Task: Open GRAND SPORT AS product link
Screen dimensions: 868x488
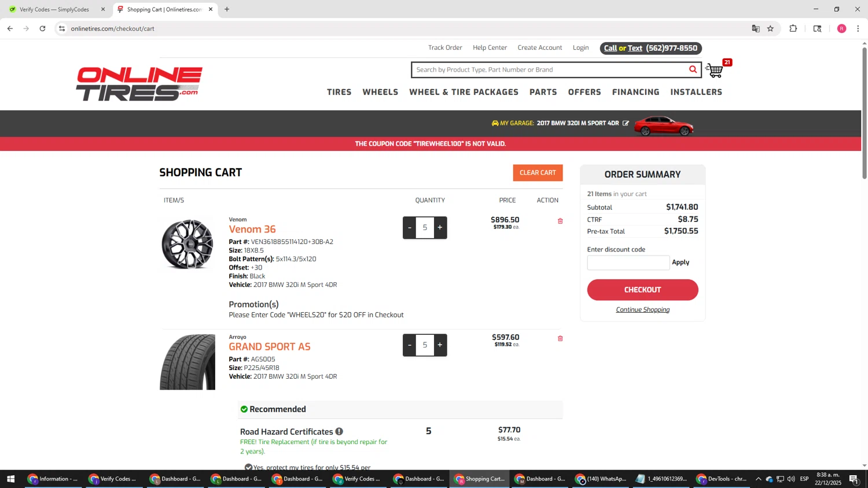Action: click(x=270, y=347)
